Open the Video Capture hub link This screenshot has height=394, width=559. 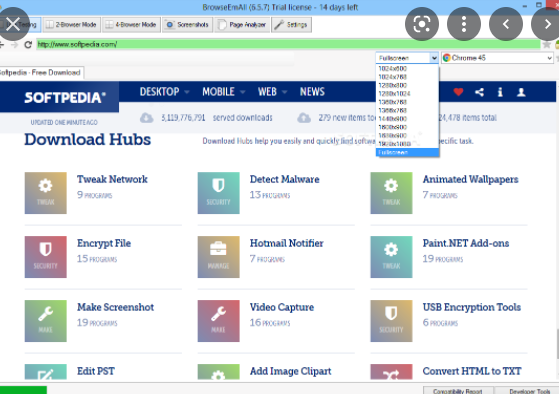(x=282, y=307)
